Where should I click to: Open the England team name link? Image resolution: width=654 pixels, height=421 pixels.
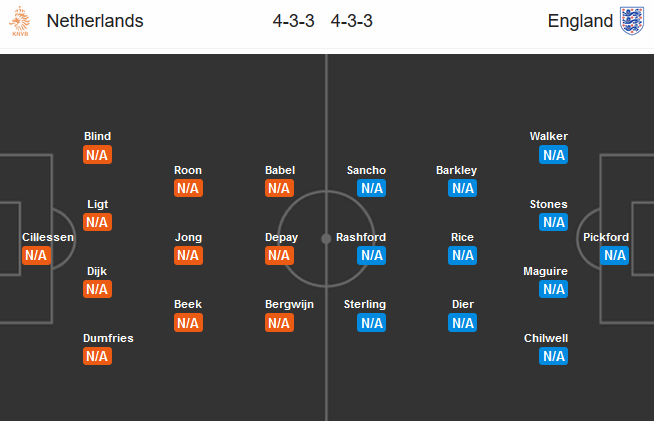point(580,21)
